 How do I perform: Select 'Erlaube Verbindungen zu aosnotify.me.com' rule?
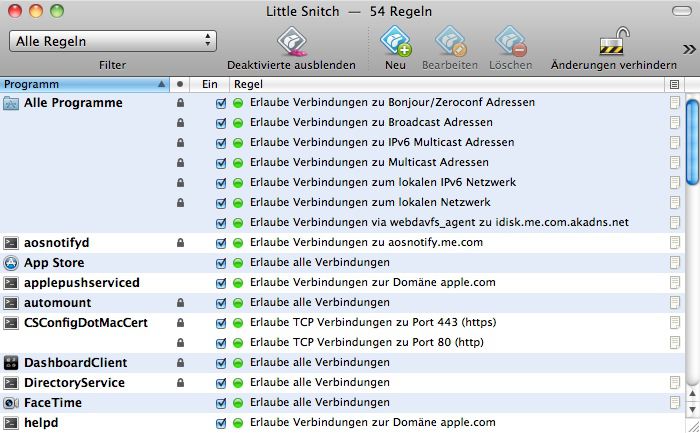click(367, 242)
